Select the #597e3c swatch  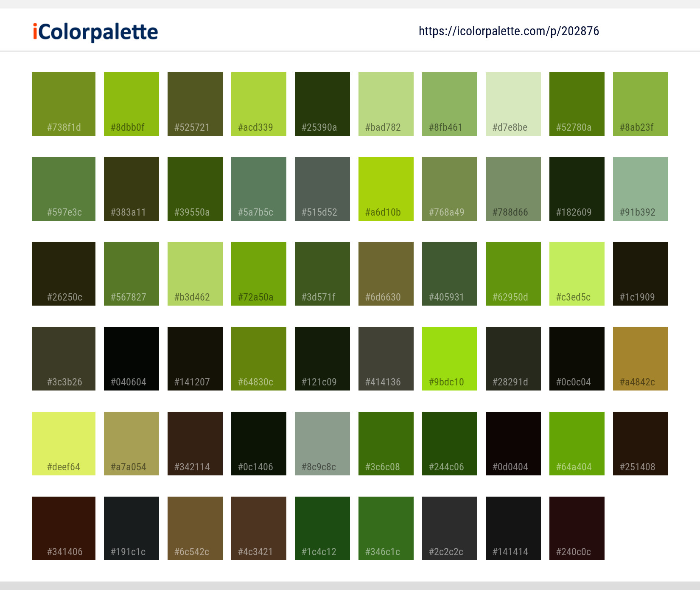[x=64, y=189]
